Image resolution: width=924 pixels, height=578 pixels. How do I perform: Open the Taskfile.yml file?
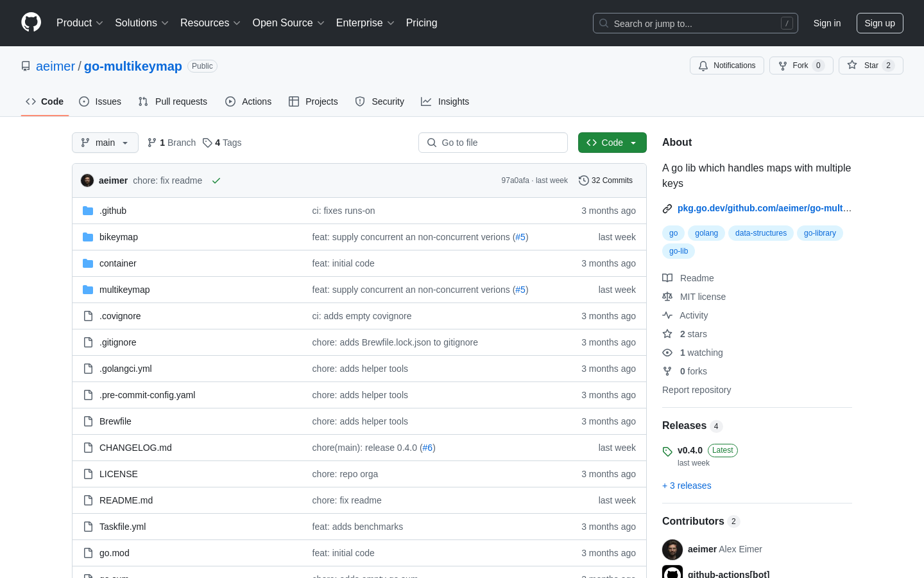[x=123, y=527]
